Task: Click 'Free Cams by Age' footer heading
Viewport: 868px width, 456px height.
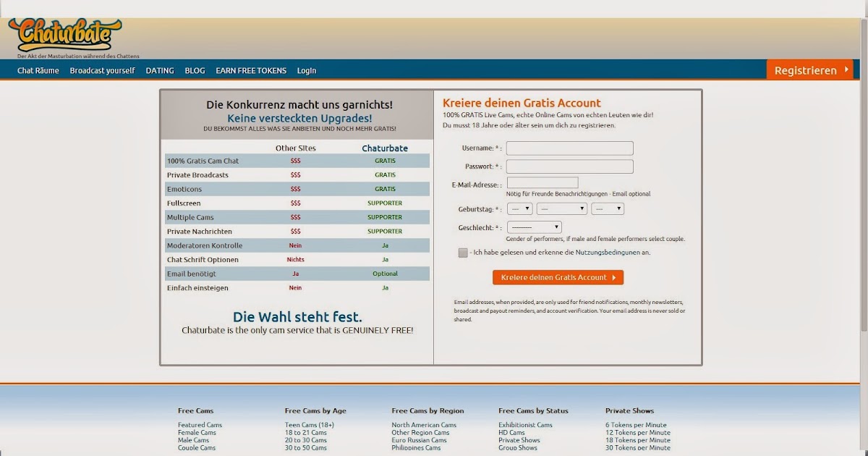Action: [315, 410]
